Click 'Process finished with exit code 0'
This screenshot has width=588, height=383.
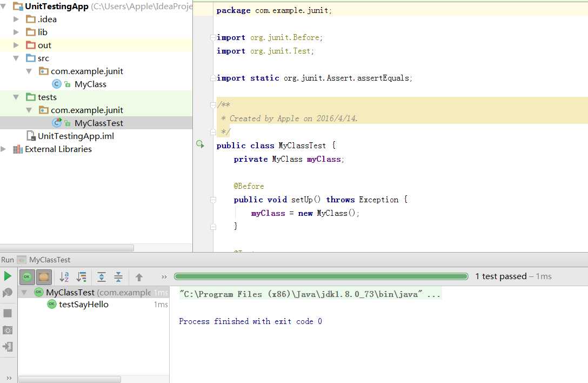click(250, 321)
